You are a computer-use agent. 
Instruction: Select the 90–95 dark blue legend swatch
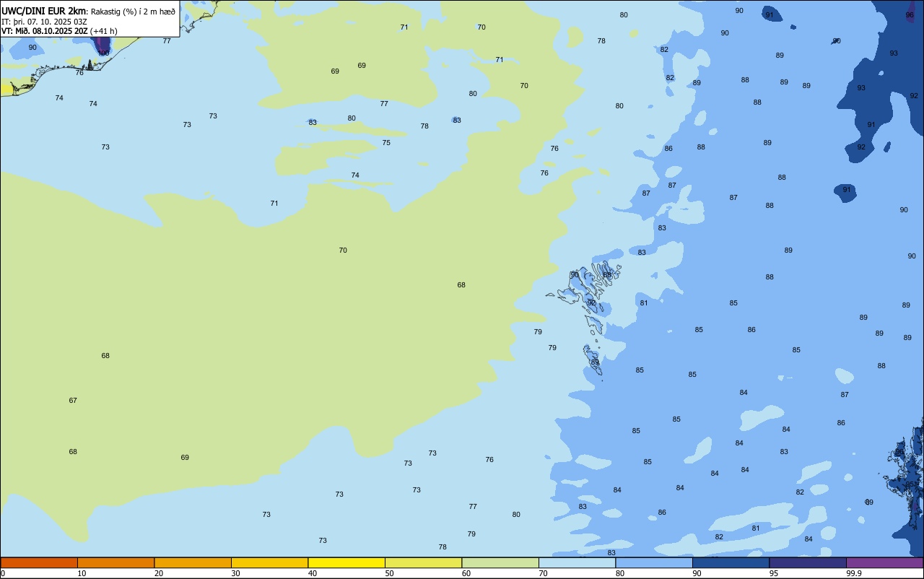[731, 562]
